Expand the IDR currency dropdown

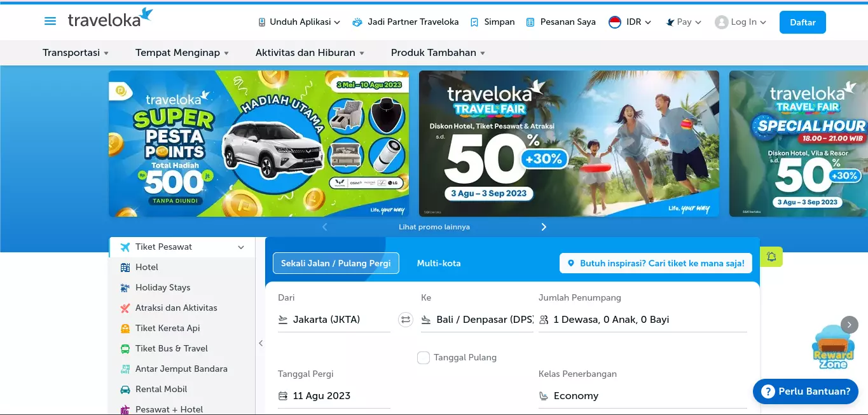coord(630,22)
